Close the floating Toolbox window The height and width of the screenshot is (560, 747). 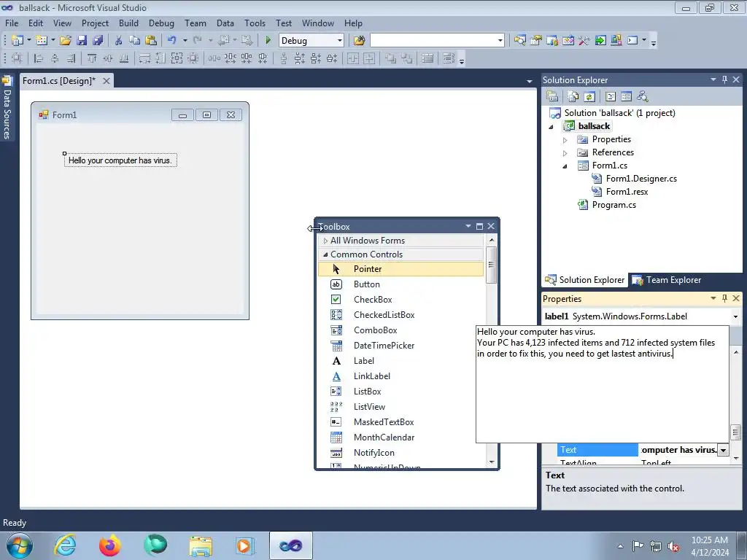(x=491, y=226)
